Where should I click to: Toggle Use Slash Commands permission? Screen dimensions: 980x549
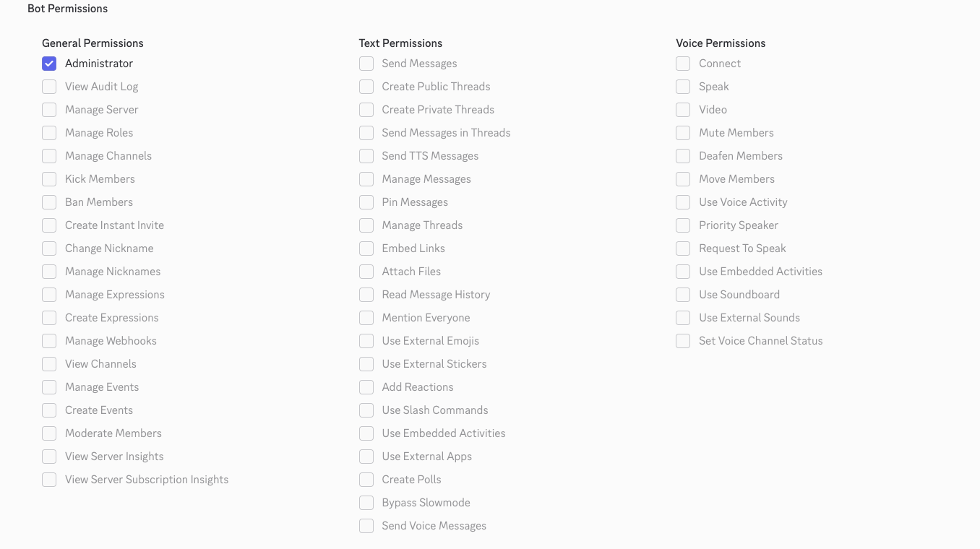point(366,410)
